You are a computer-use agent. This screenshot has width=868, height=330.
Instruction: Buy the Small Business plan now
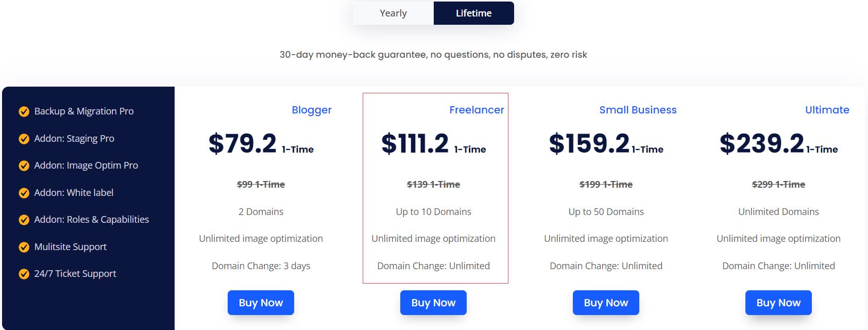click(606, 303)
